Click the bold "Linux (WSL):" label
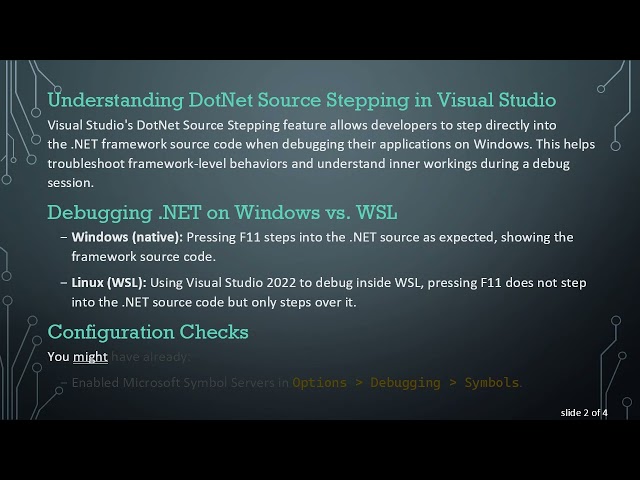The width and height of the screenshot is (640, 480). [109, 283]
